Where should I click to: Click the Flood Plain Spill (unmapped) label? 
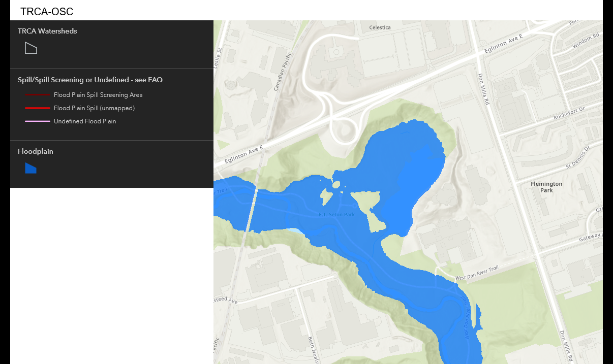(94, 108)
